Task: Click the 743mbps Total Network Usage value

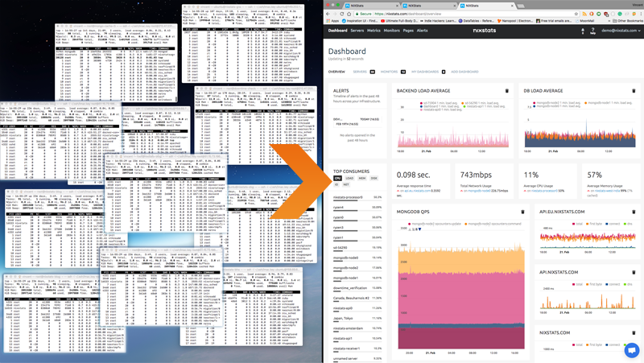Action: (476, 175)
